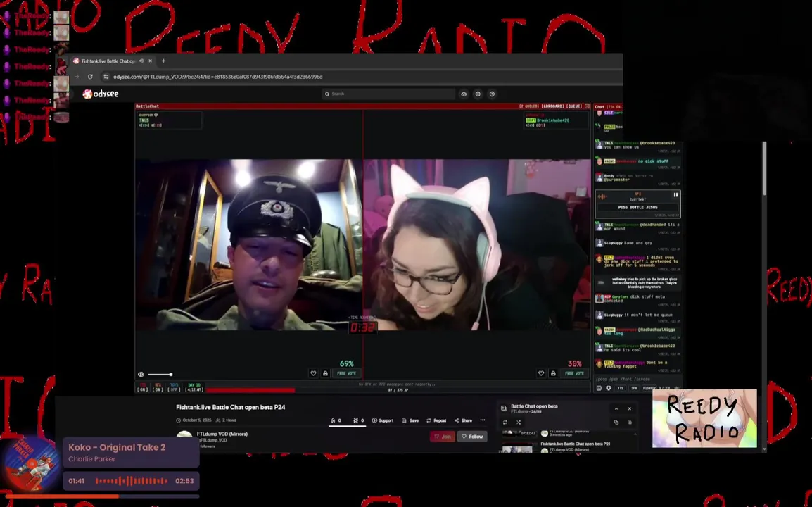812x507 pixels.
Task: Go to Odysee home via logo
Action: point(101,94)
